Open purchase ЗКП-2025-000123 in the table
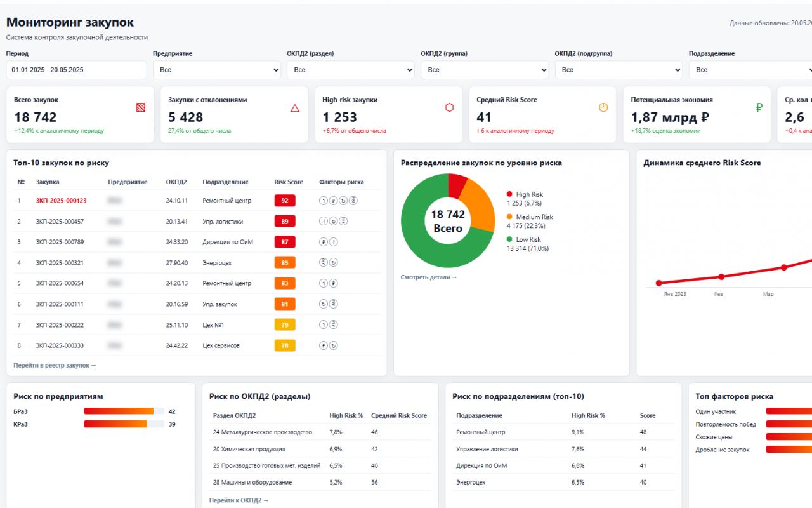This screenshot has width=812, height=508. (61, 201)
